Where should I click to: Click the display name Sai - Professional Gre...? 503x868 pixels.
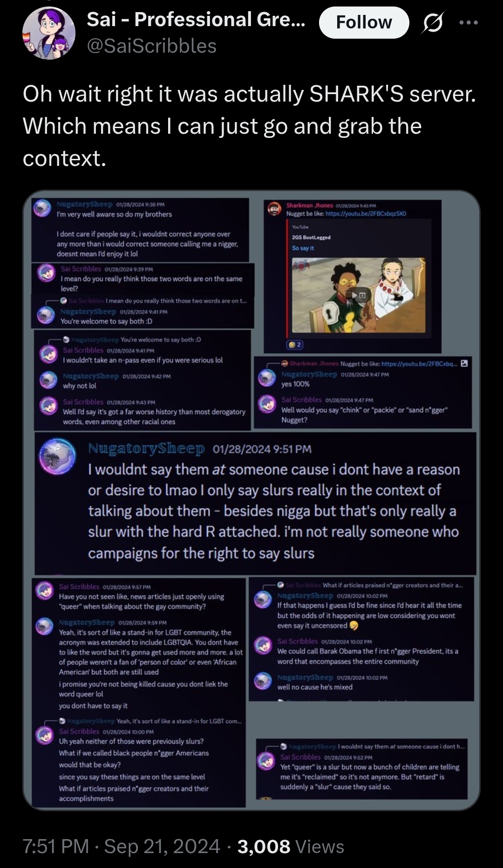click(x=196, y=20)
